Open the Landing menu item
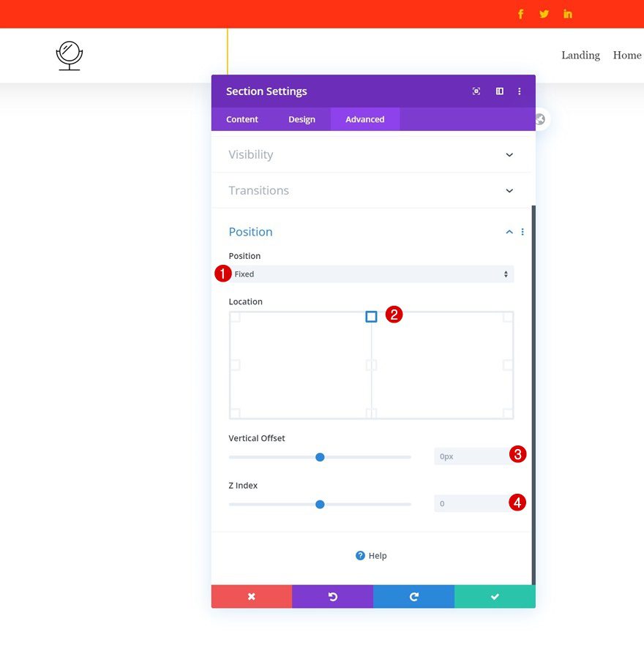 pos(580,55)
